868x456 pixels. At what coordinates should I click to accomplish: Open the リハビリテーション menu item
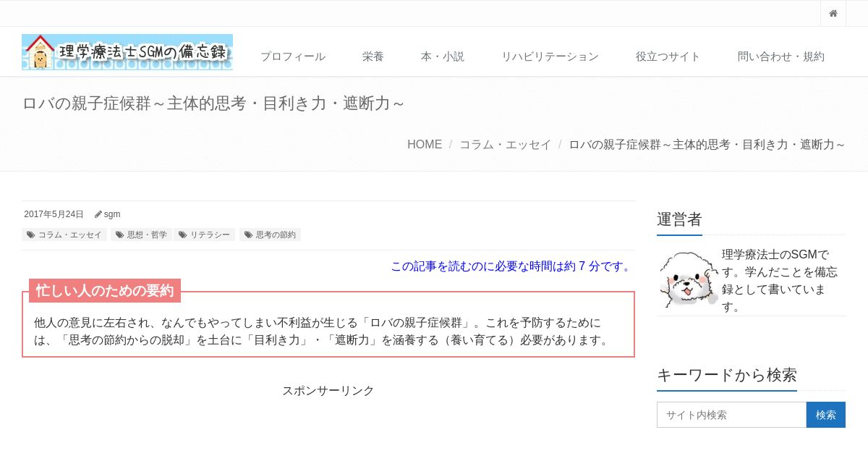550,56
